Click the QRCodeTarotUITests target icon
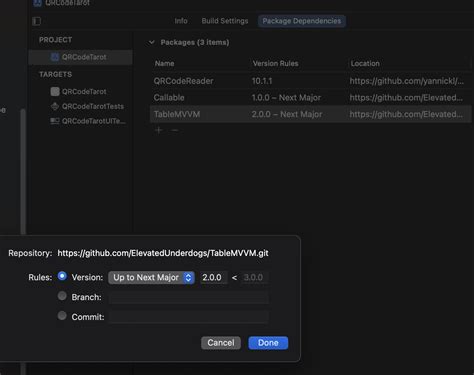The height and width of the screenshot is (375, 474). [55, 121]
